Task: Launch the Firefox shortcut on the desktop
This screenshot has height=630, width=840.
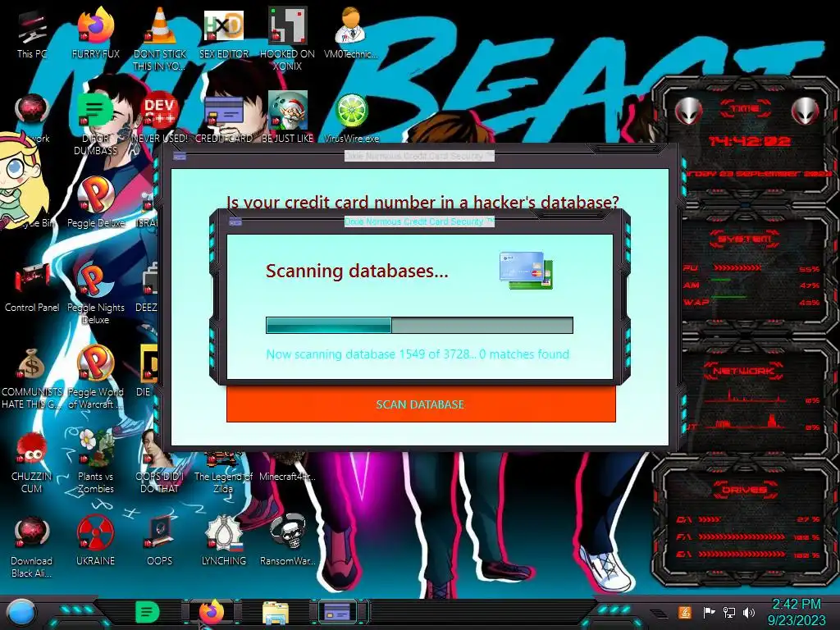Action: (x=95, y=33)
